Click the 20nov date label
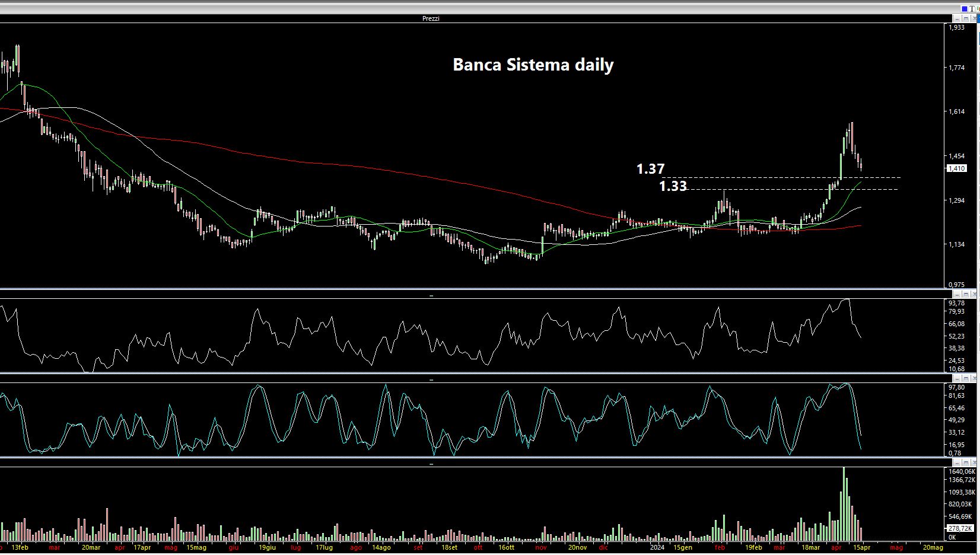 tap(577, 547)
